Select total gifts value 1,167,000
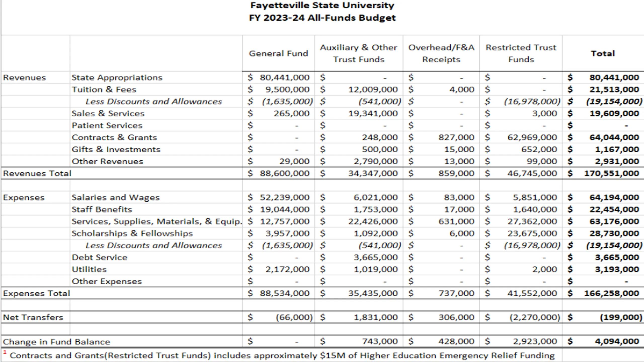The width and height of the screenshot is (644, 362). (x=617, y=149)
